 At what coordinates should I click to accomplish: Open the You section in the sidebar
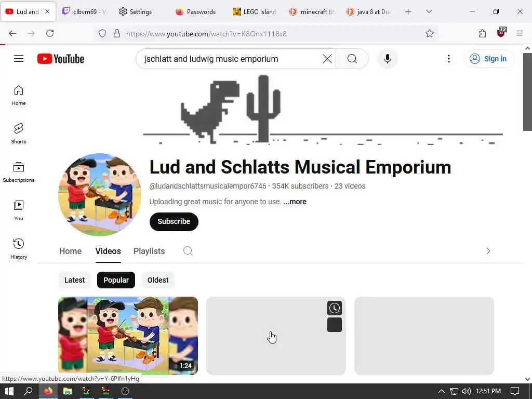(19, 211)
